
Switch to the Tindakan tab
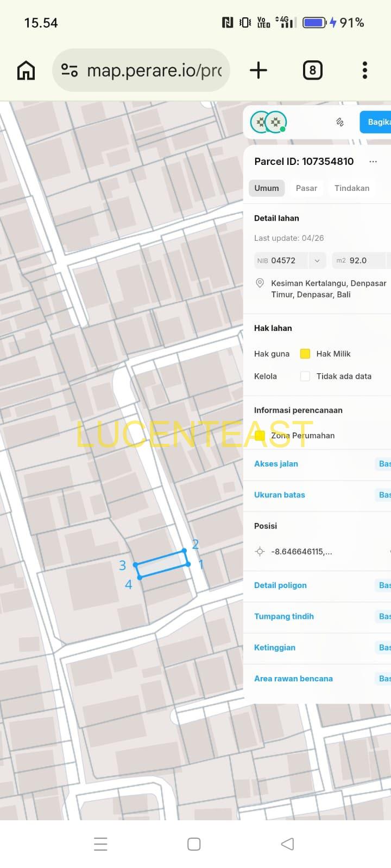tap(352, 188)
